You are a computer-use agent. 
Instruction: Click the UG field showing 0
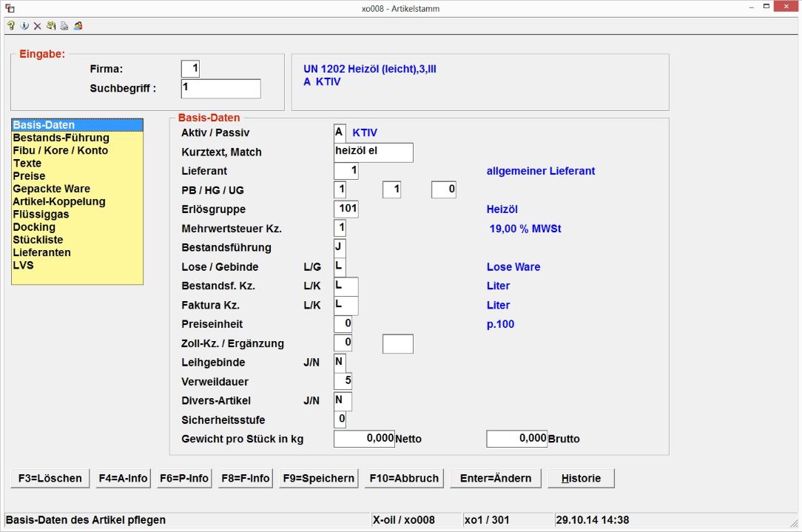point(443,189)
